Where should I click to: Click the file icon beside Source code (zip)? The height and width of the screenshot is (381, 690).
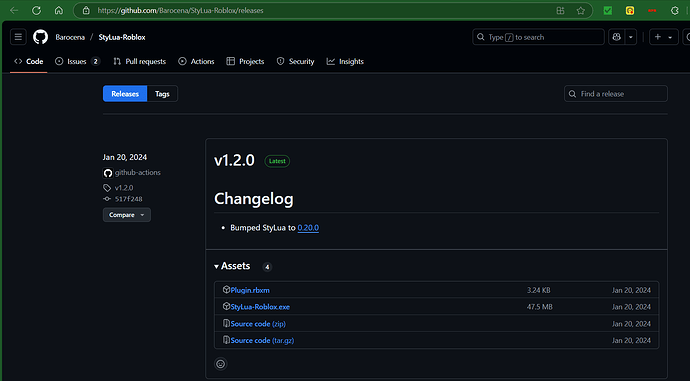coord(226,323)
